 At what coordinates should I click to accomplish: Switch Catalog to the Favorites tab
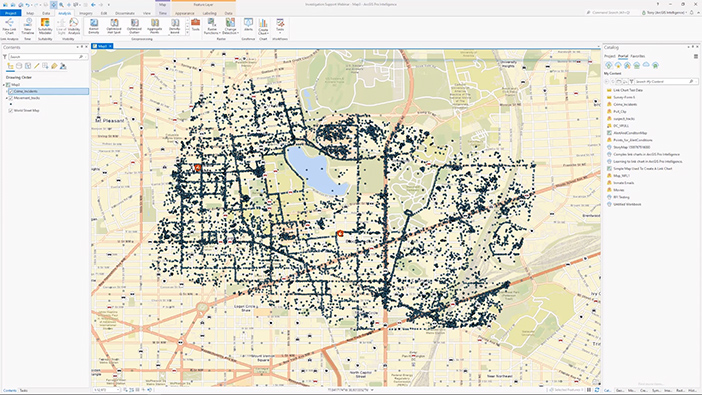(x=638, y=56)
